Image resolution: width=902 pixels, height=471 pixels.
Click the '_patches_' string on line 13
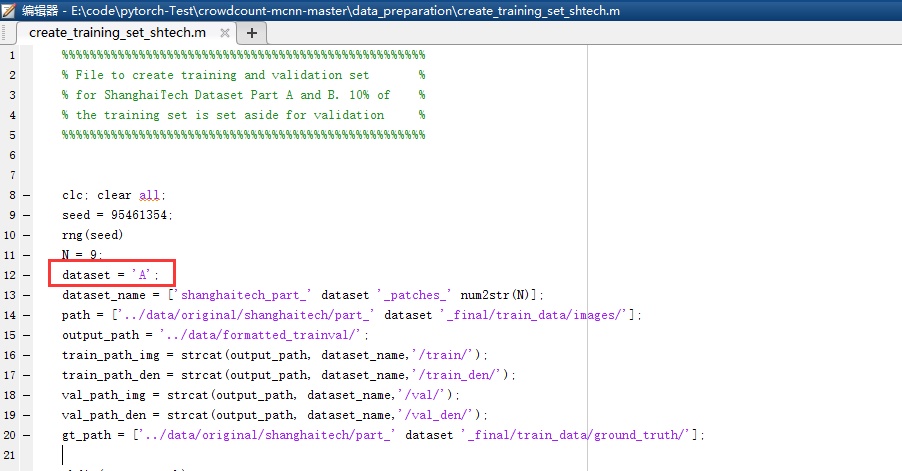414,295
